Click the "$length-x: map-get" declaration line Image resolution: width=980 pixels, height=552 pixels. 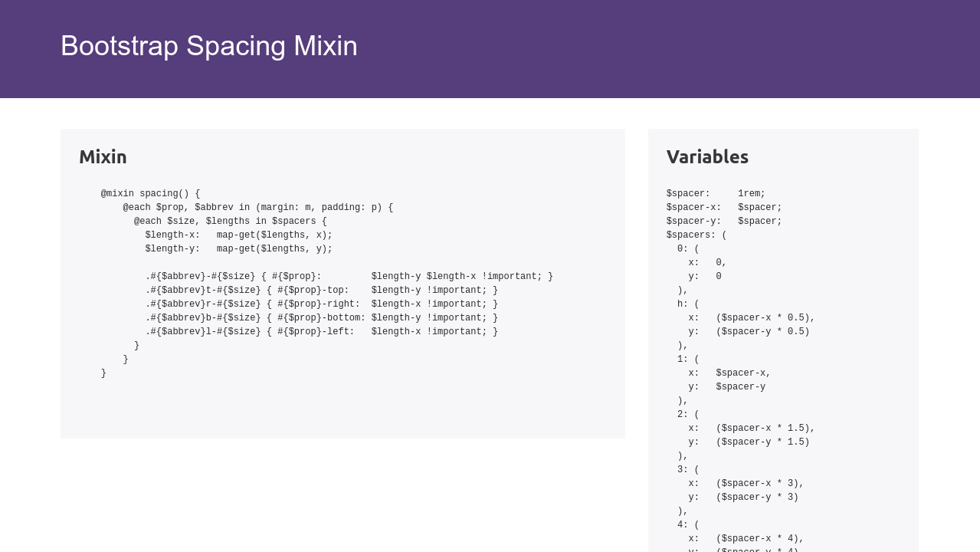(x=238, y=235)
